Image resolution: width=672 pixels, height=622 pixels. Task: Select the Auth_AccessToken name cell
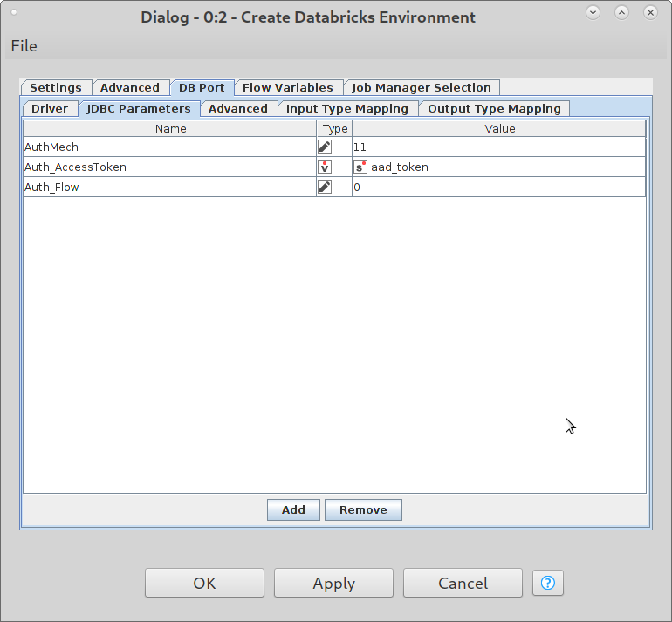(169, 167)
